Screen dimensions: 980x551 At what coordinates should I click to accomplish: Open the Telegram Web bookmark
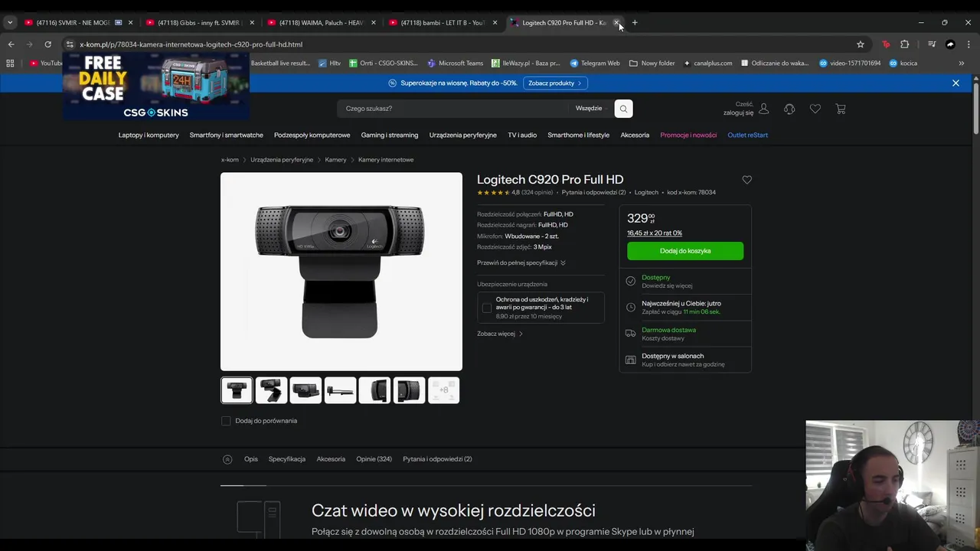[x=595, y=64]
